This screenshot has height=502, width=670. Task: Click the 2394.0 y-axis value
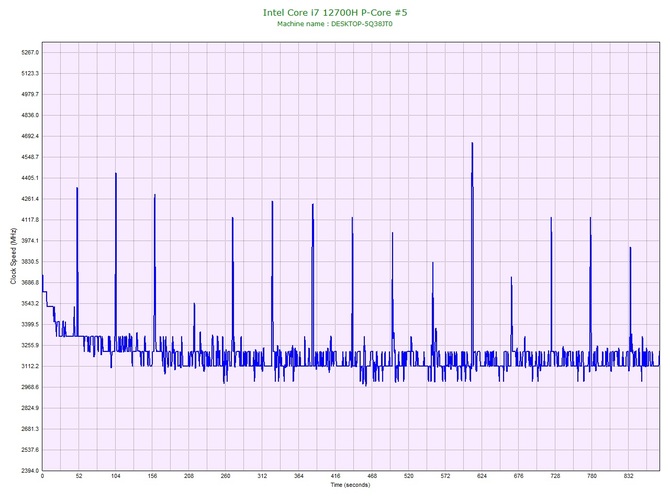click(30, 471)
